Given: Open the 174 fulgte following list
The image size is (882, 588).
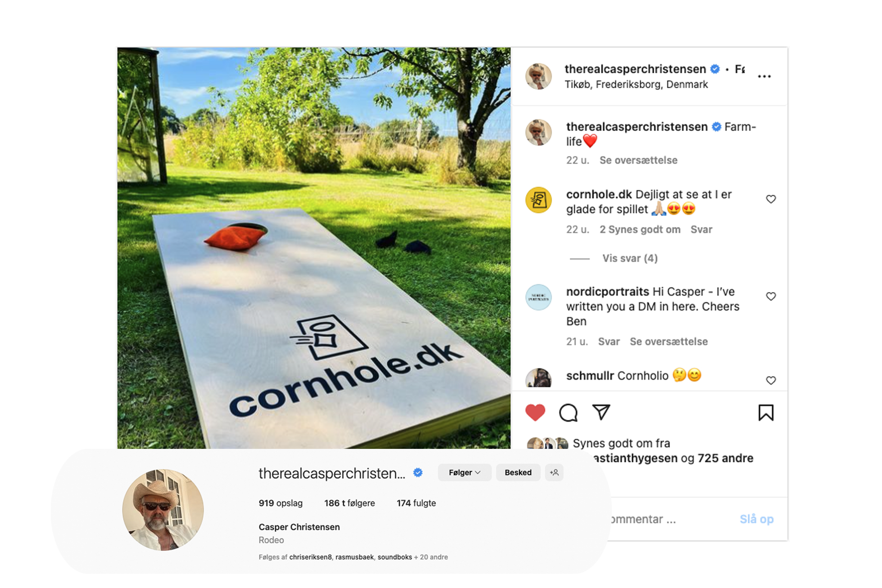Looking at the screenshot, I should [x=416, y=503].
